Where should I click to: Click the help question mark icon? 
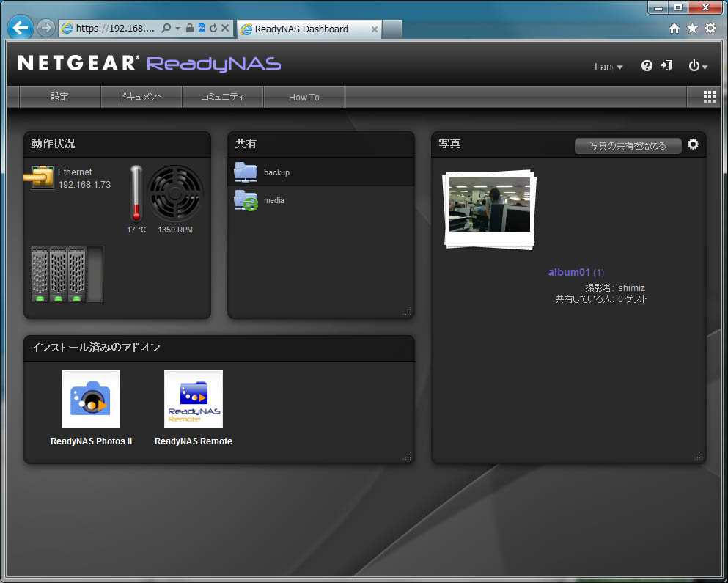[647, 66]
